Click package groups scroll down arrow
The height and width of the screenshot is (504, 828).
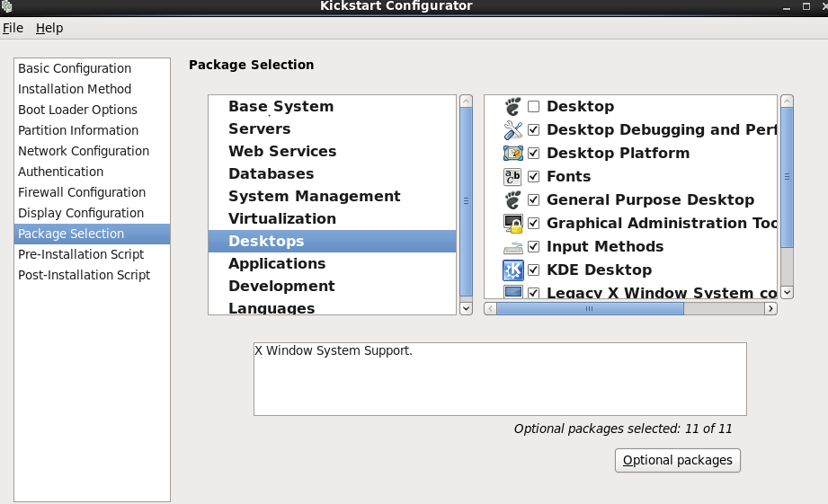(787, 292)
